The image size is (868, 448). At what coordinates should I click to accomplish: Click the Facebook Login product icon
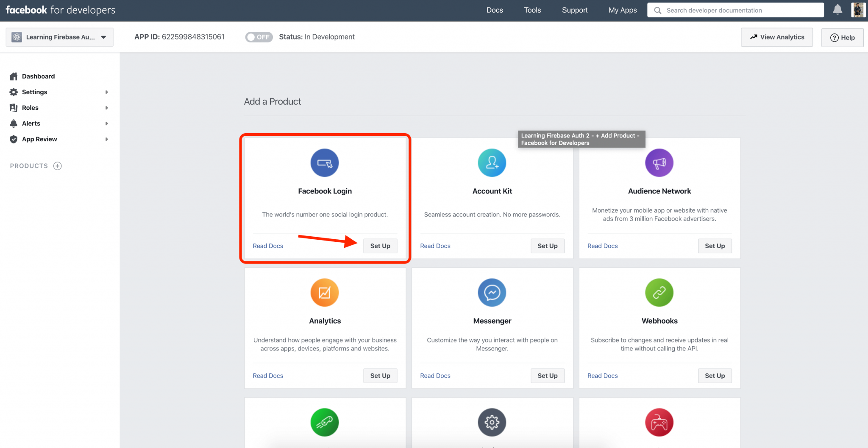pos(325,163)
